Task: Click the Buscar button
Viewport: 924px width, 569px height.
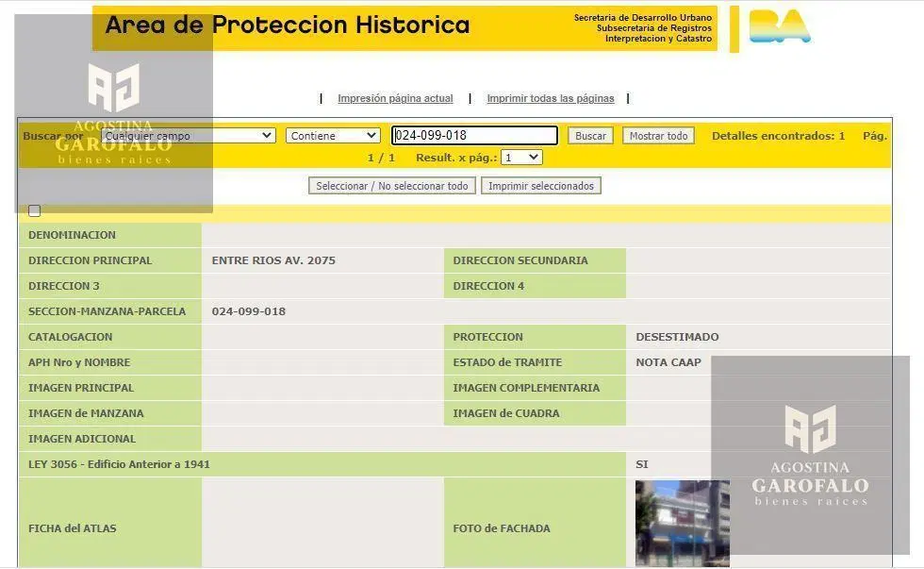Action: pos(590,136)
